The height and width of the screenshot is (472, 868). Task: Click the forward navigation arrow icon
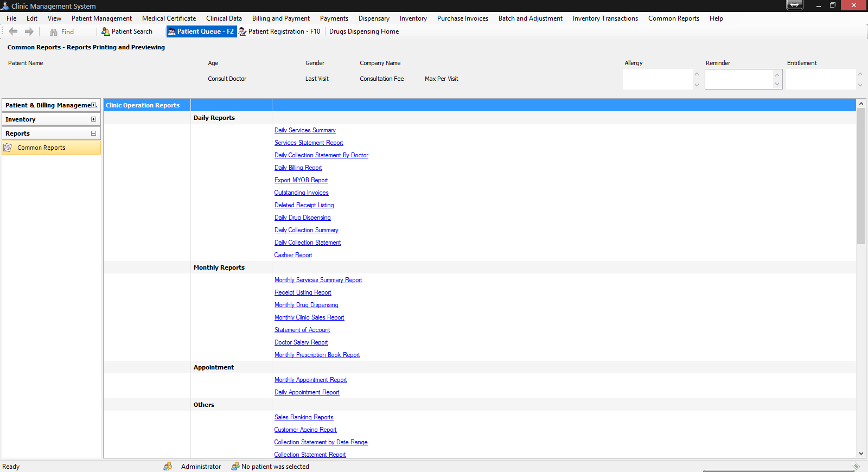pyautogui.click(x=29, y=31)
